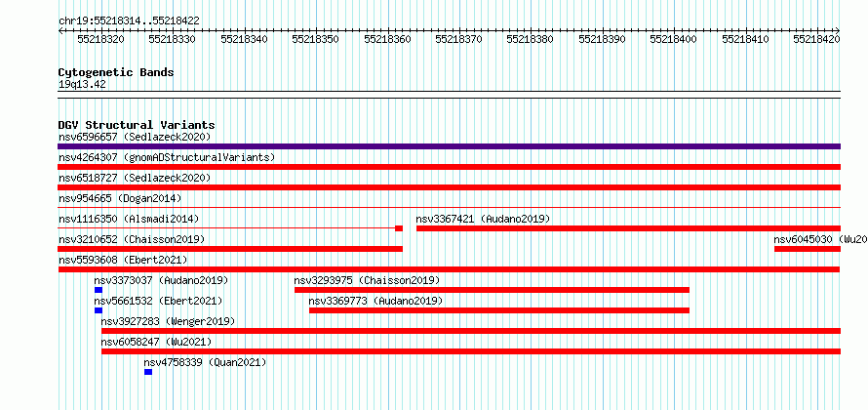Open the nsv6518727 (Sedlazeck2020) label
Viewport: 868px width, 410px height.
[135, 178]
